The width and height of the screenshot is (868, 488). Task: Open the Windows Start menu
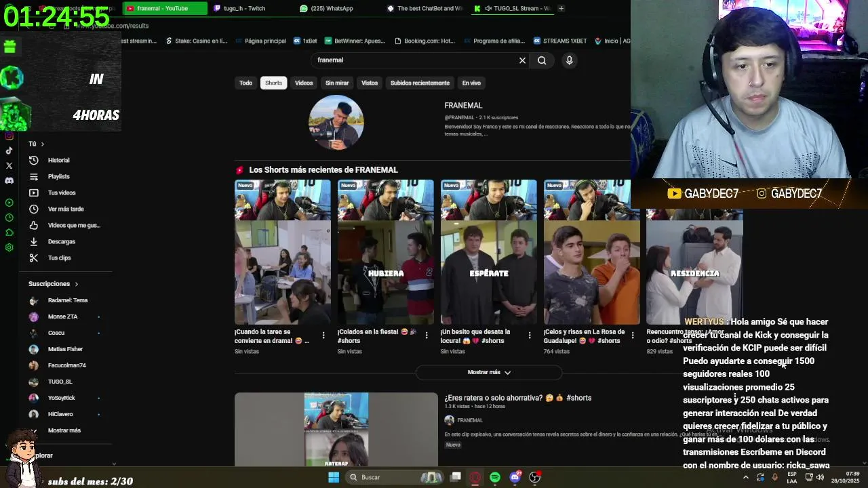pos(334,477)
